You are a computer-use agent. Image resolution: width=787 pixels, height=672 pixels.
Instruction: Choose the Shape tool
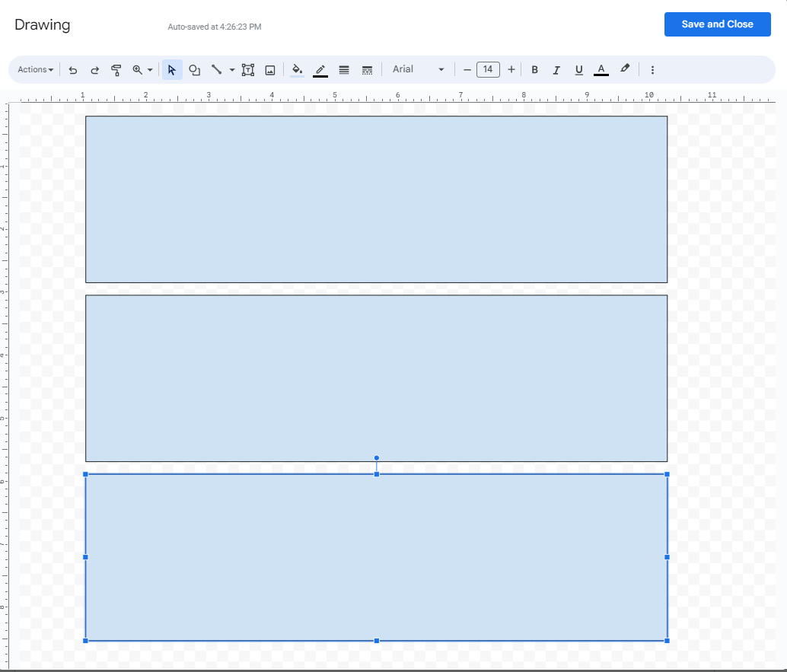tap(194, 69)
